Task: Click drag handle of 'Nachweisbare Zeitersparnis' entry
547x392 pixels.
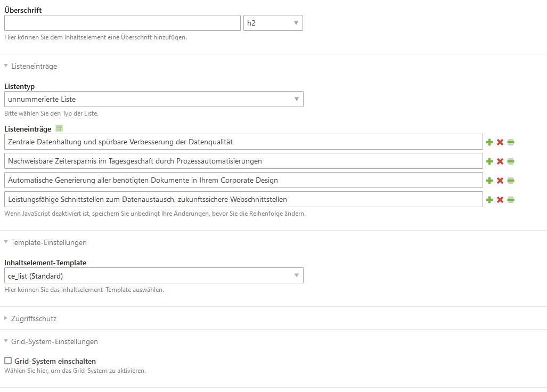Action: pyautogui.click(x=511, y=161)
